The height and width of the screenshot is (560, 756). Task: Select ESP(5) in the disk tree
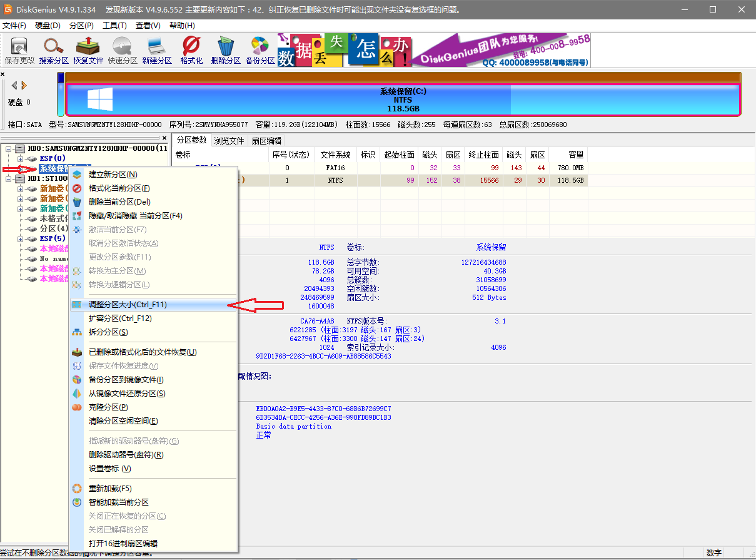tap(53, 238)
